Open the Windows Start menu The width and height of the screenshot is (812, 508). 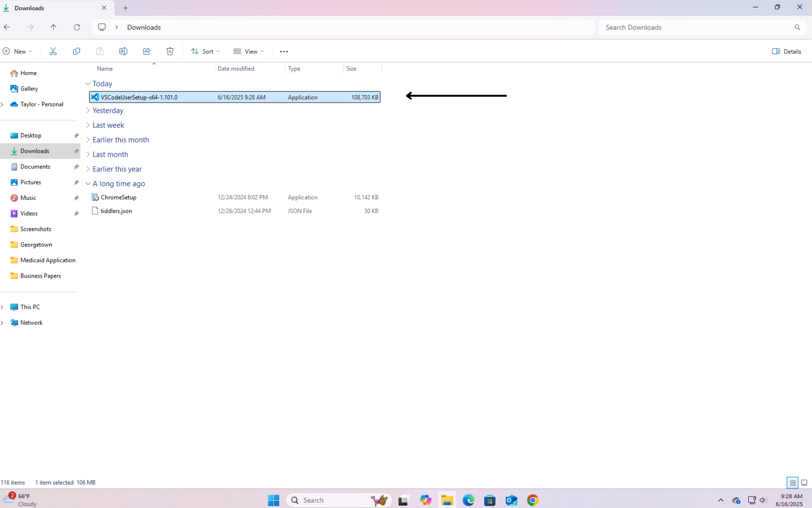(274, 500)
